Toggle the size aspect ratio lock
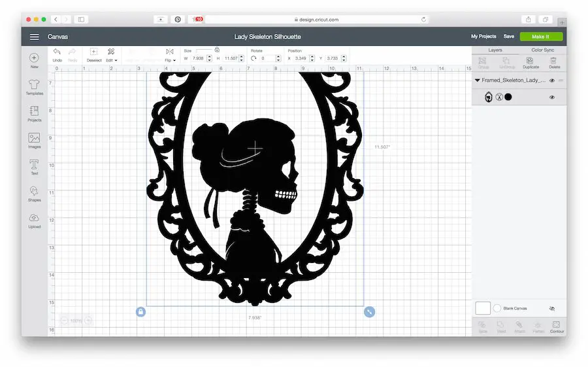 pyautogui.click(x=217, y=50)
